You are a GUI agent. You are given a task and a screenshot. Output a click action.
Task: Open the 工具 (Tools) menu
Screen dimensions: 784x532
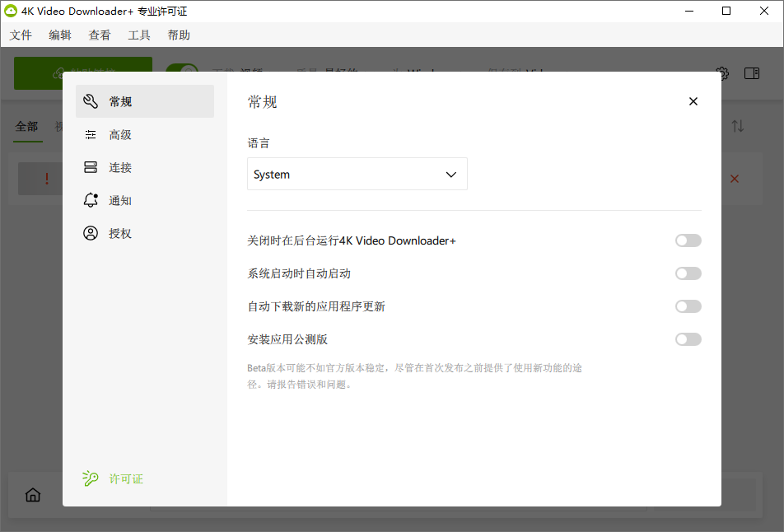pyautogui.click(x=138, y=35)
